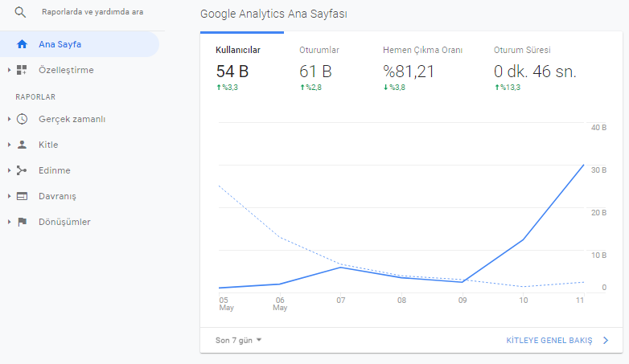Click the 0 dk. 46 sn. duration value
The width and height of the screenshot is (629, 364).
(535, 72)
